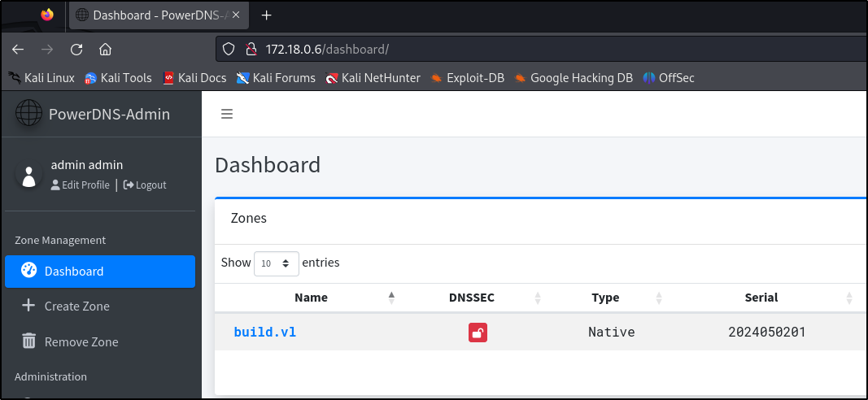This screenshot has width=868, height=400.
Task: Click the browser home icon
Action: coord(105,49)
